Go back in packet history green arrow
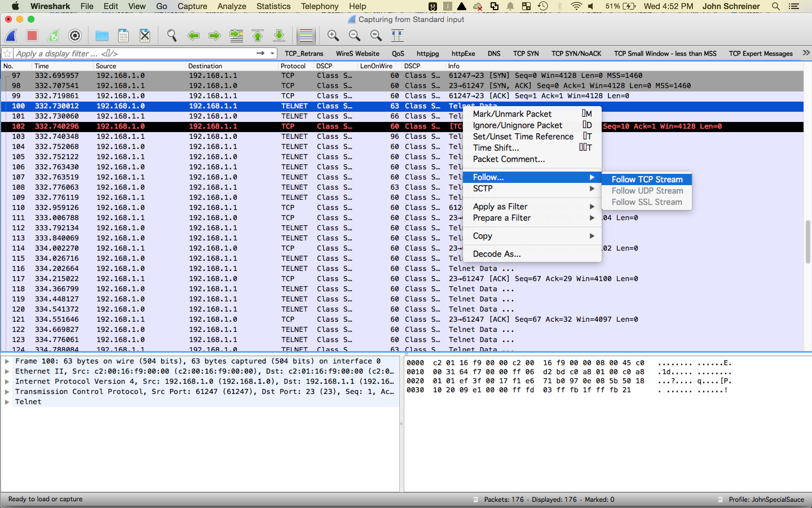812x508 pixels. pyautogui.click(x=193, y=36)
